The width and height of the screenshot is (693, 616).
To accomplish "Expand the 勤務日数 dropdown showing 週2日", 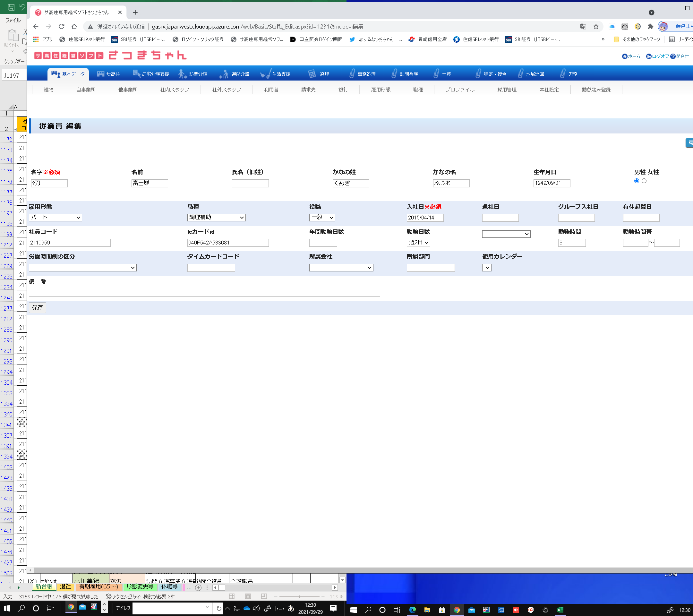I will pos(418,243).
